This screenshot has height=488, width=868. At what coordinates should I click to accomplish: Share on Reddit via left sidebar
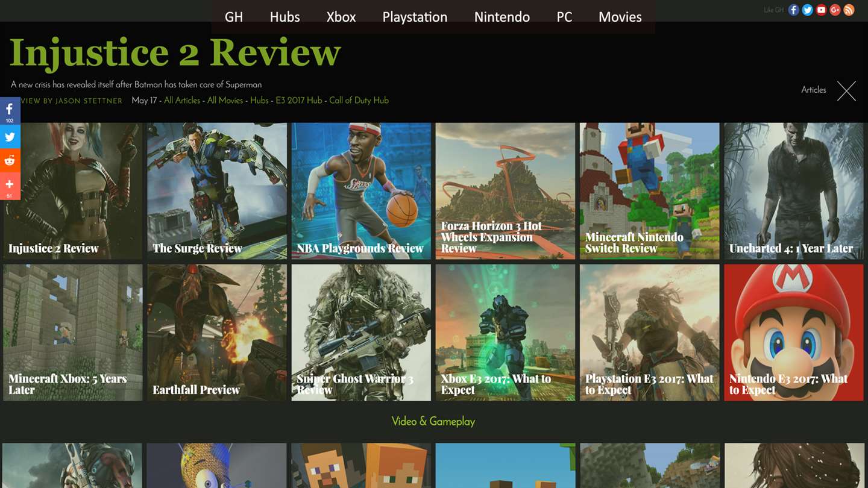click(10, 160)
